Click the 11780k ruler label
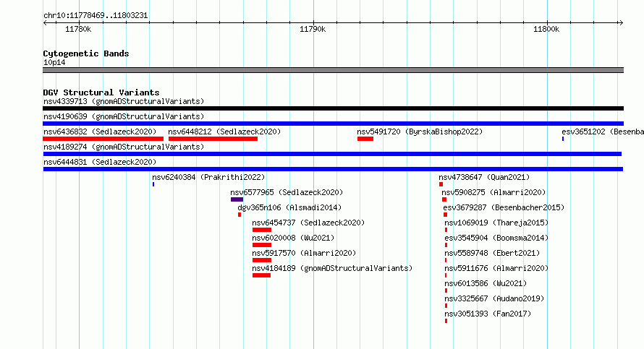Screen dimensions: 644x349 pyautogui.click(x=78, y=29)
